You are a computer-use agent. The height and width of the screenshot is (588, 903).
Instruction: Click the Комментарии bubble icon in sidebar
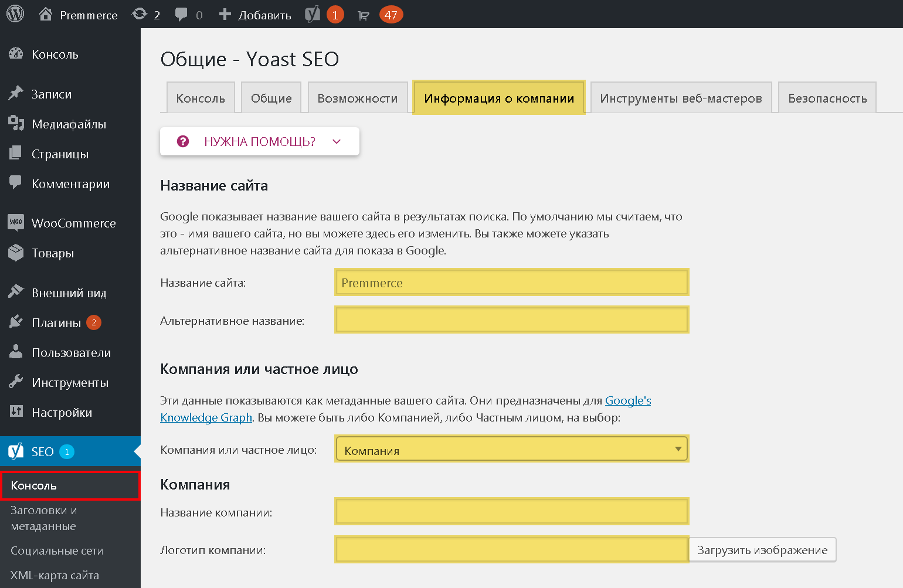[x=16, y=182]
